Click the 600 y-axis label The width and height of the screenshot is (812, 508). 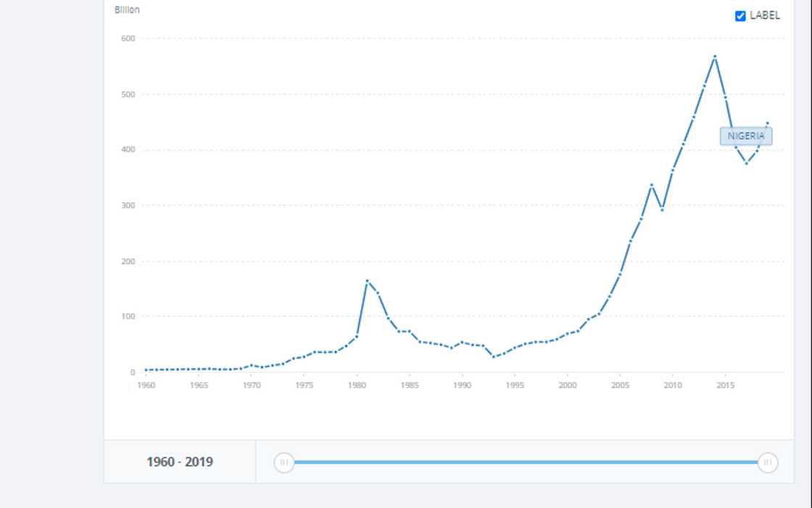pos(128,38)
